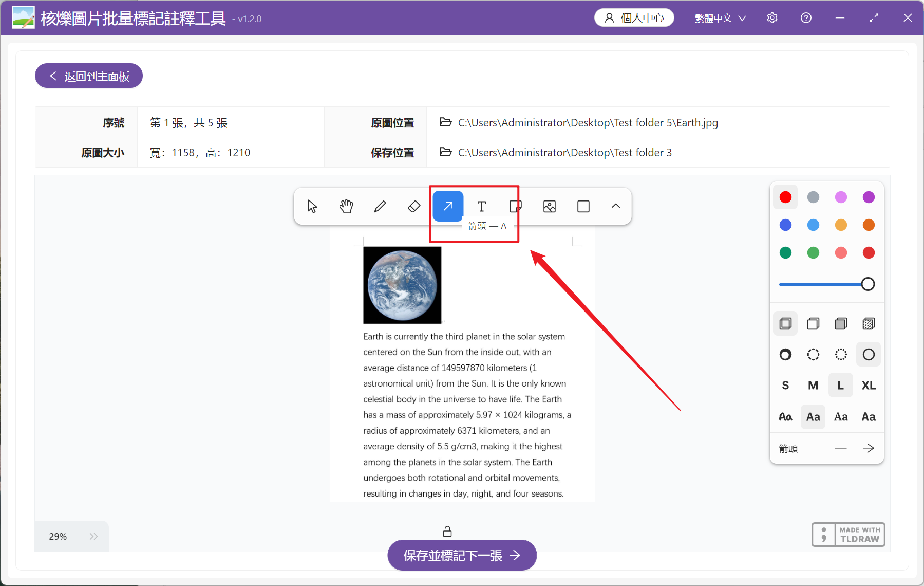Image resolution: width=924 pixels, height=586 pixels.
Task: Choose the serif font style
Action: [841, 417]
